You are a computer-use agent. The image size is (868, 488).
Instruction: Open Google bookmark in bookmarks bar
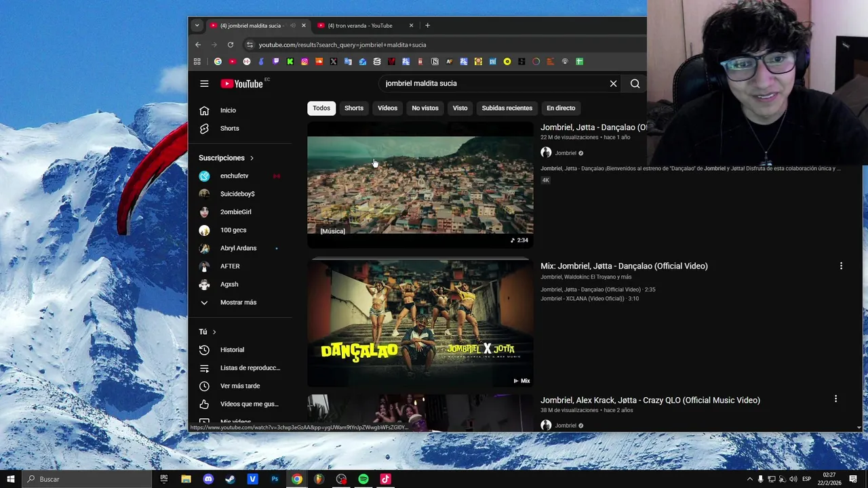[218, 62]
